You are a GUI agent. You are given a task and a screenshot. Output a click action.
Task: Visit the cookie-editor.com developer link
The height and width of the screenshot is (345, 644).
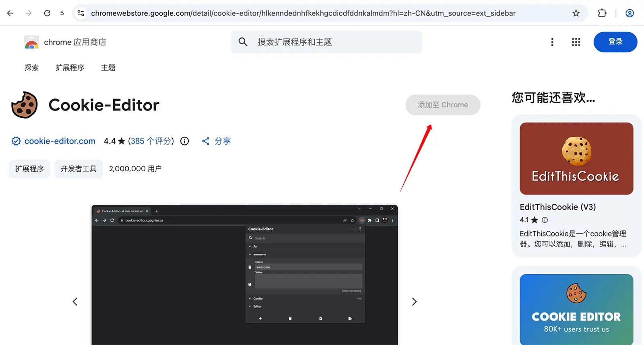pyautogui.click(x=60, y=141)
